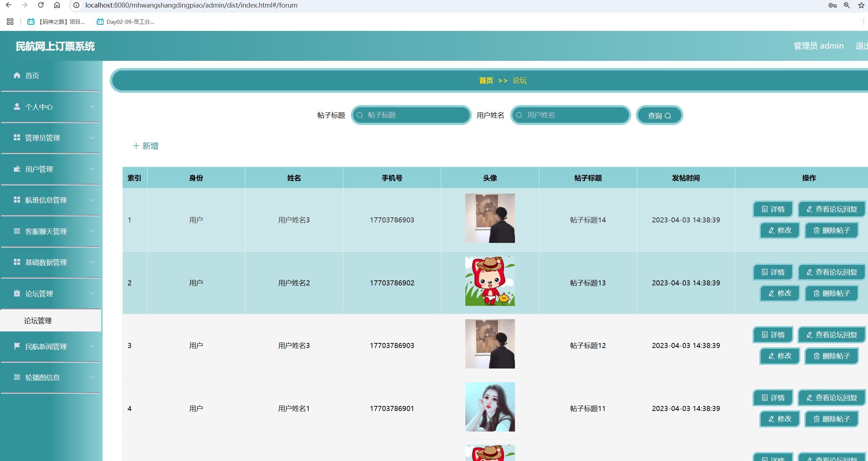Click 管理员 admin in header

[819, 46]
